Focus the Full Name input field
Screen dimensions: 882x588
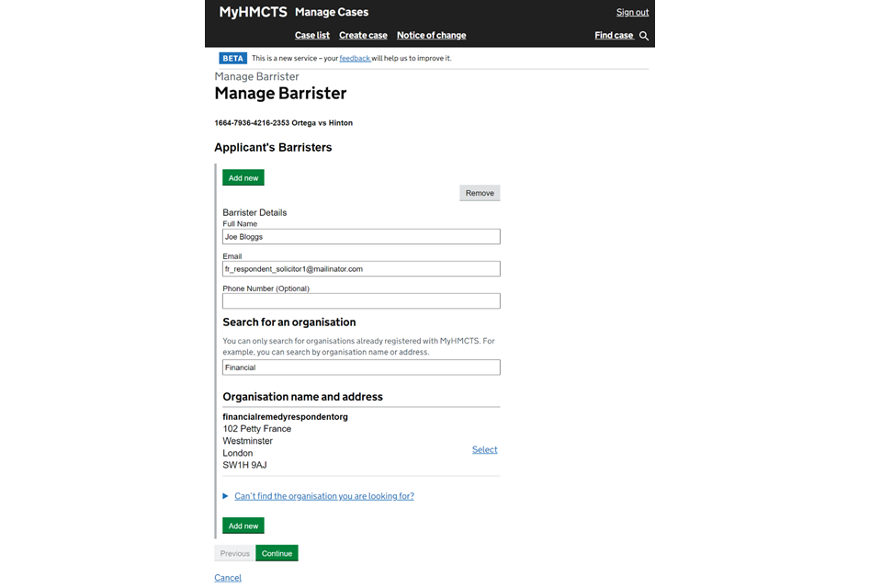(x=361, y=237)
